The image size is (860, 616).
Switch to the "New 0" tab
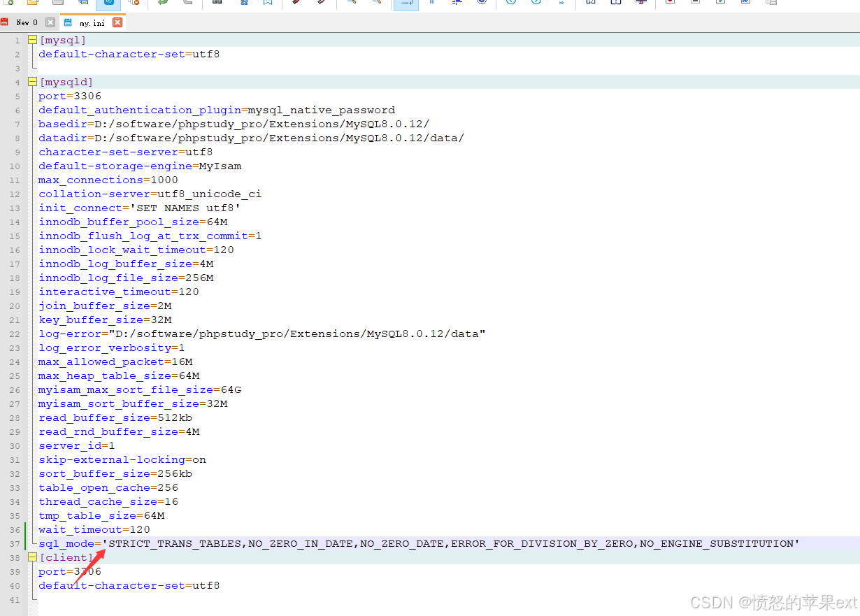(27, 22)
